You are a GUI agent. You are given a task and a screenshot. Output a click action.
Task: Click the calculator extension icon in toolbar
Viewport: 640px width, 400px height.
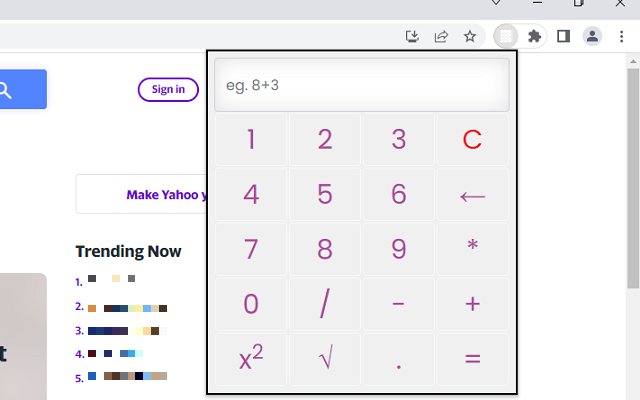[507, 37]
